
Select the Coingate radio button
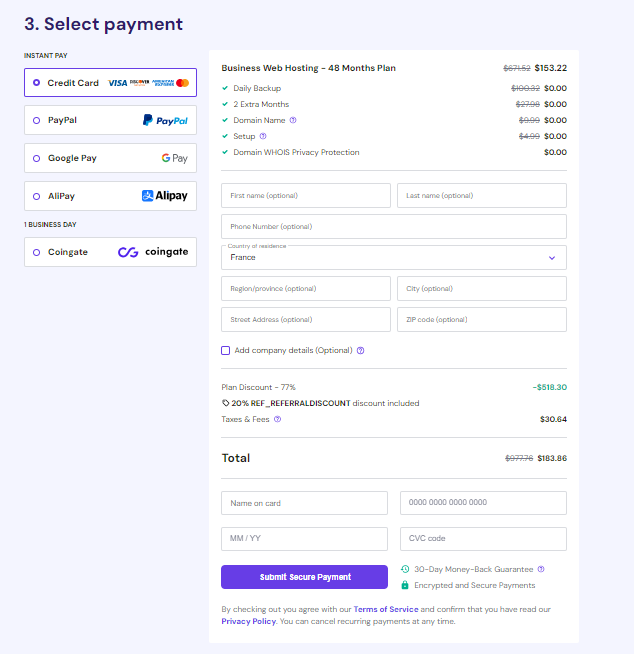coord(36,252)
